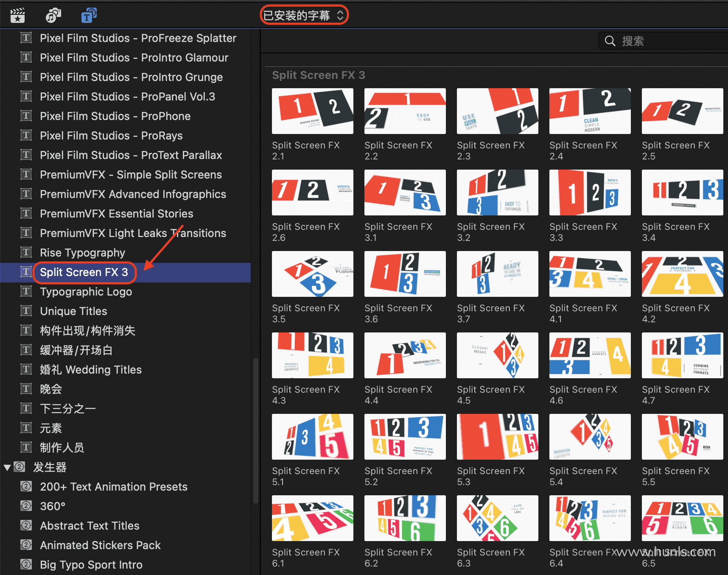Select PremiumVFX Essential Stories category
The height and width of the screenshot is (575, 728).
pyautogui.click(x=116, y=214)
